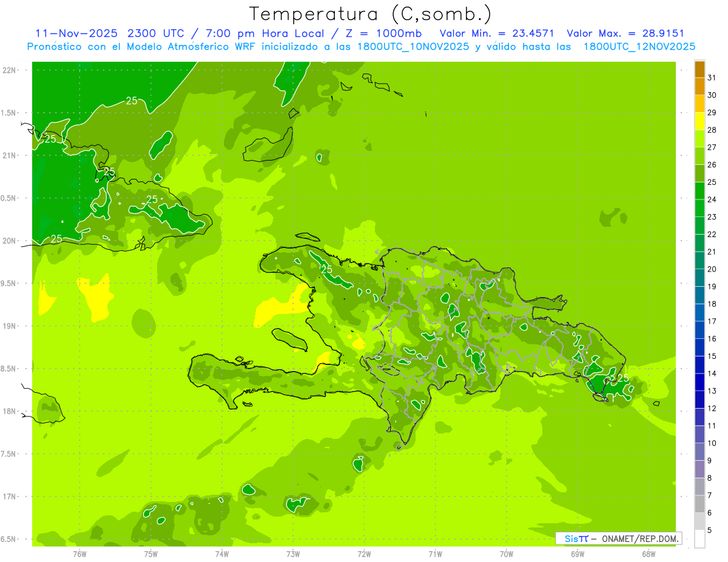Select the olive-green swatch between 25 and 26

pyautogui.click(x=699, y=173)
